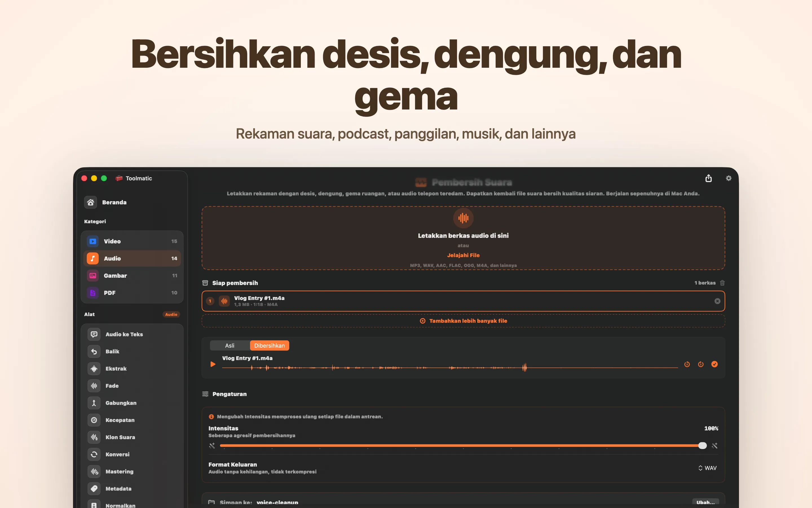Click maximum intensity wand icon
Viewport: 812px width, 508px height.
[x=715, y=446]
